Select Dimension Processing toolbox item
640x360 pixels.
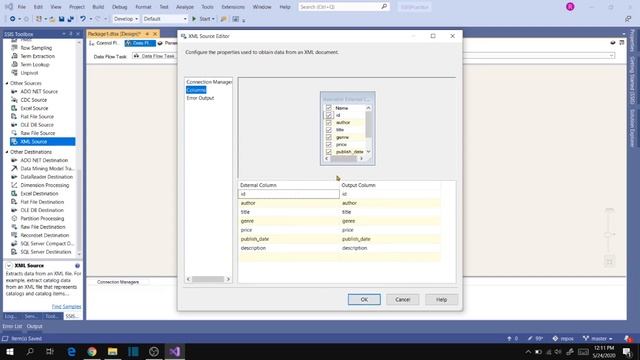click(44, 185)
